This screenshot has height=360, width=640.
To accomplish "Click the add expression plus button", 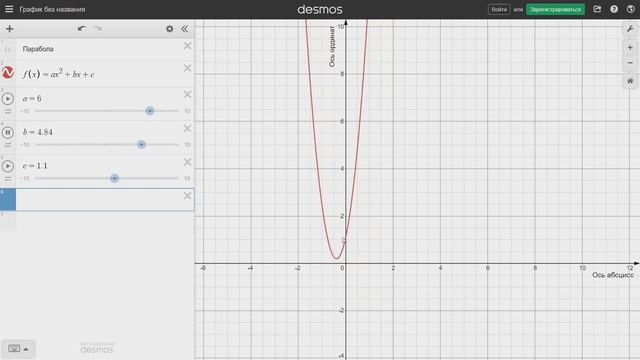I will pos(9,29).
